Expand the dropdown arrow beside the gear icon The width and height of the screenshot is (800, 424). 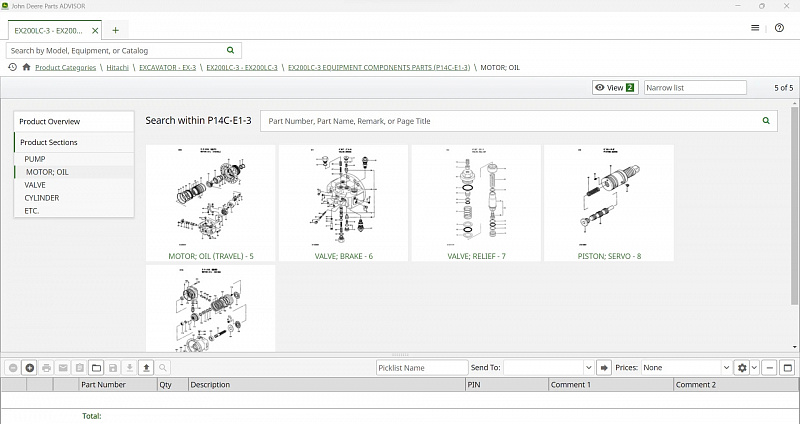(755, 367)
